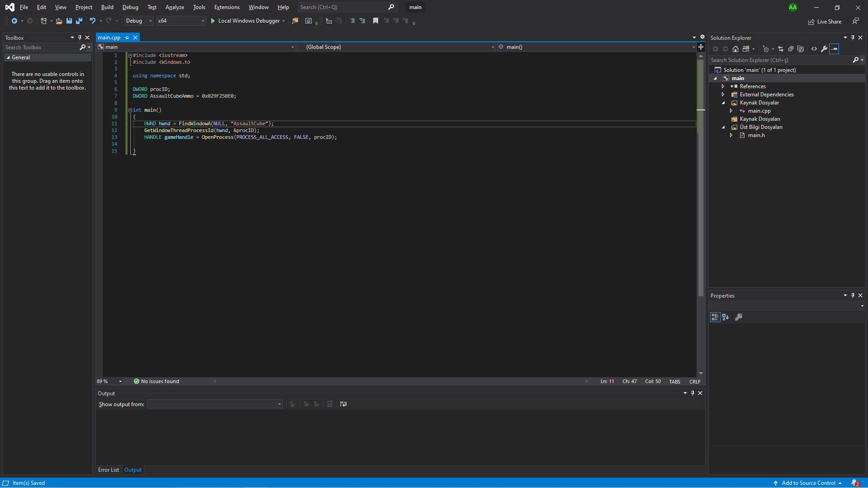
Task: Expand the main.h tree node
Action: [x=731, y=135]
